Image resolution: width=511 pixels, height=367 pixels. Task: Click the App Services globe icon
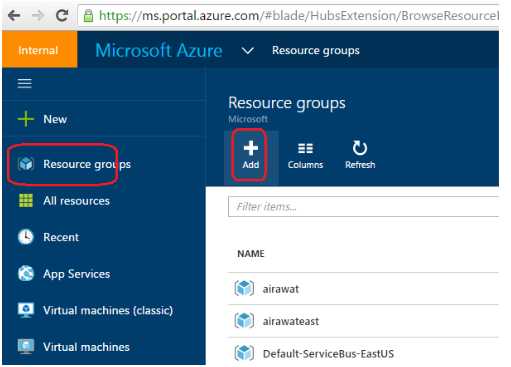(x=26, y=273)
